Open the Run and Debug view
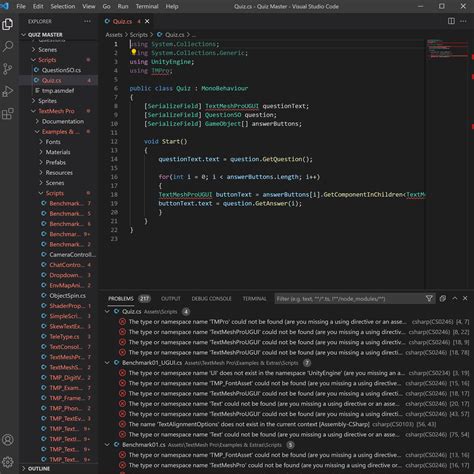This screenshot has width=474, height=474. 8,91
